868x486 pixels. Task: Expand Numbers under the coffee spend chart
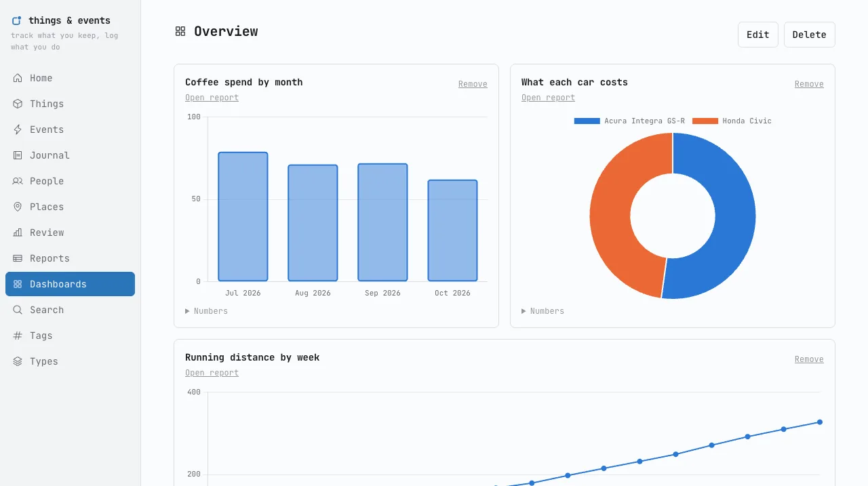tap(206, 311)
